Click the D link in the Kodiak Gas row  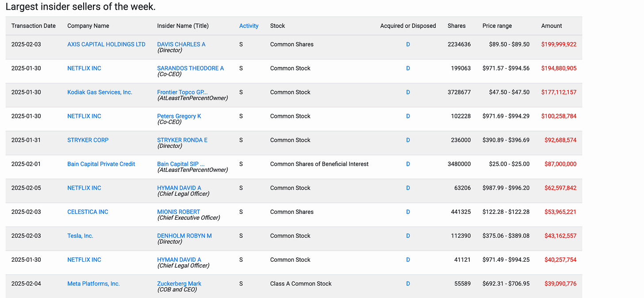pos(408,92)
